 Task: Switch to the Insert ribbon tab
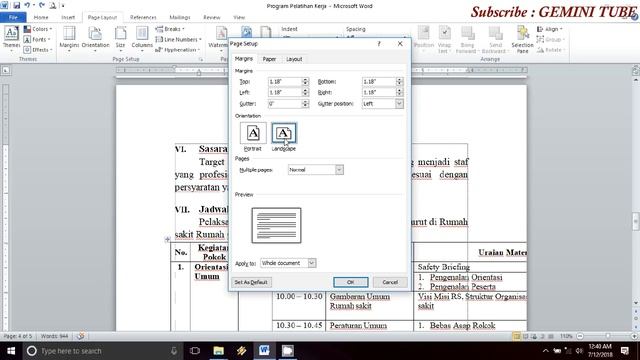click(x=68, y=17)
